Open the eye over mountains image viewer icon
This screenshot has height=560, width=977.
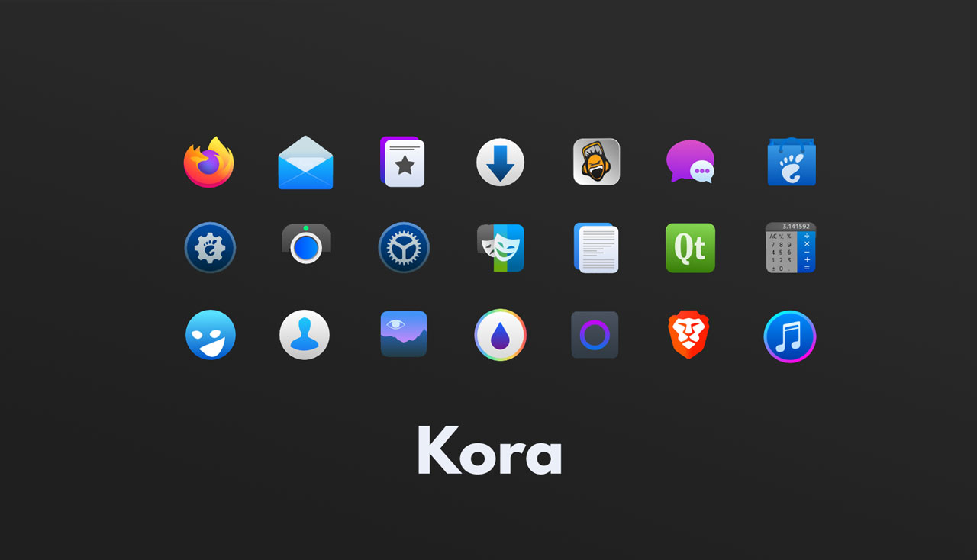click(403, 334)
